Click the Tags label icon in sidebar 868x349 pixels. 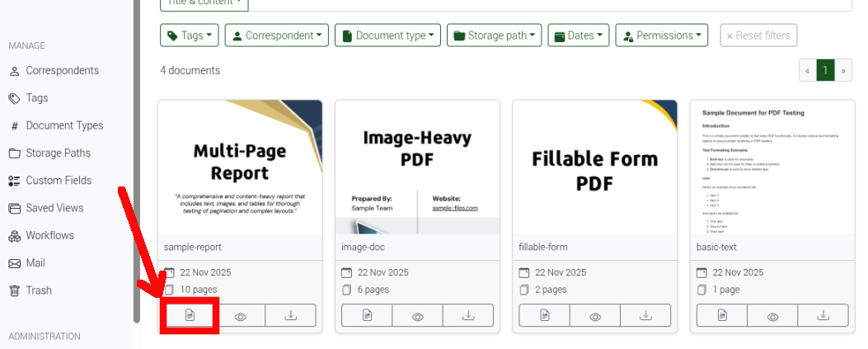point(14,99)
